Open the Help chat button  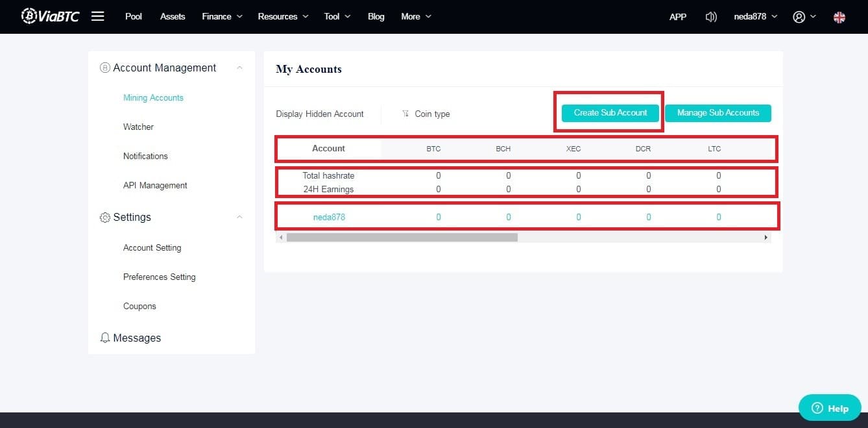(830, 408)
